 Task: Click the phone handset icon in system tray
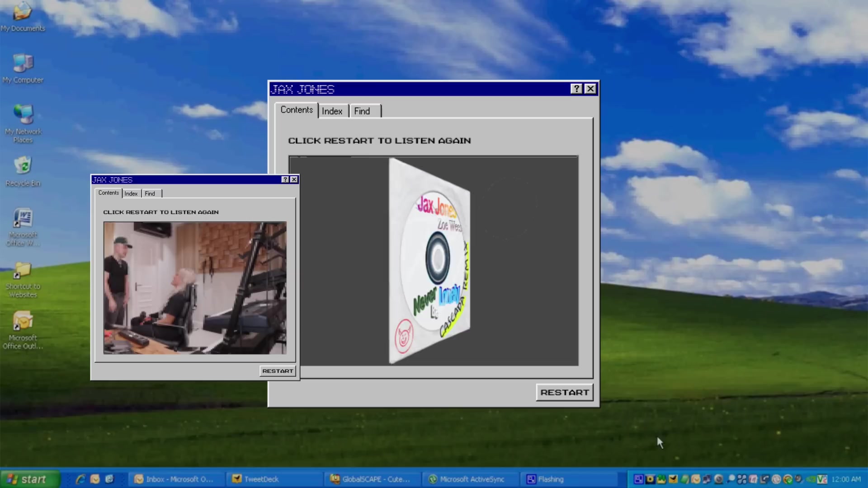(764, 479)
